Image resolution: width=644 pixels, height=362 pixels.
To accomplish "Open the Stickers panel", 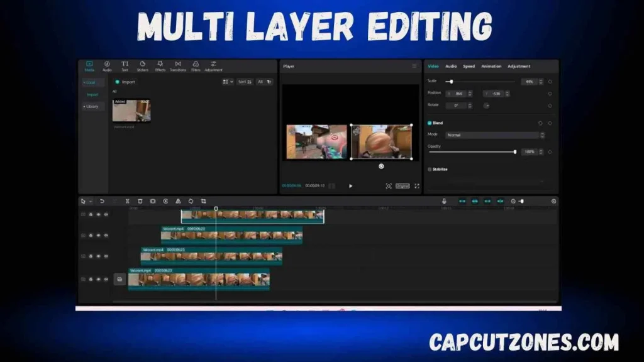I will point(143,65).
